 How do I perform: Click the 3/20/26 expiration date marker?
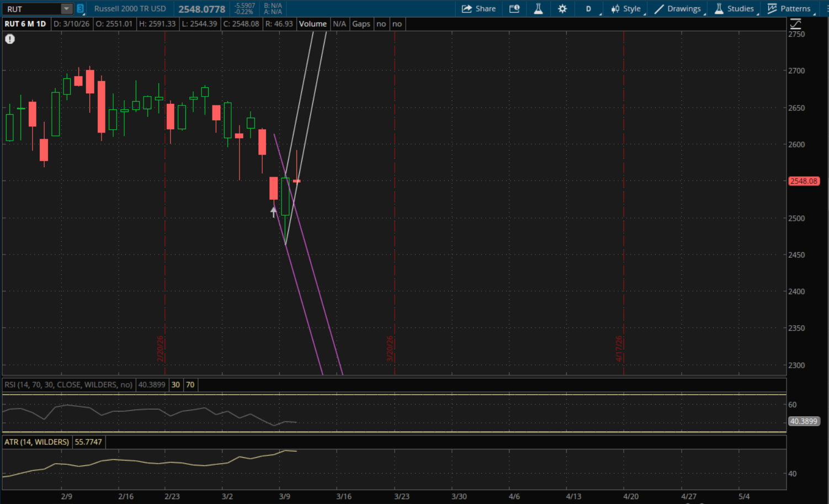390,348
